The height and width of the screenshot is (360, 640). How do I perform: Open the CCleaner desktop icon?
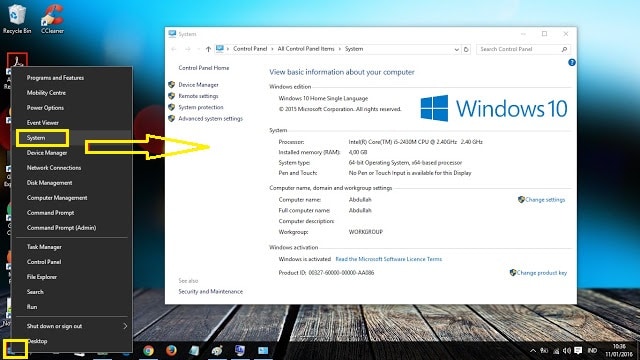tap(52, 18)
